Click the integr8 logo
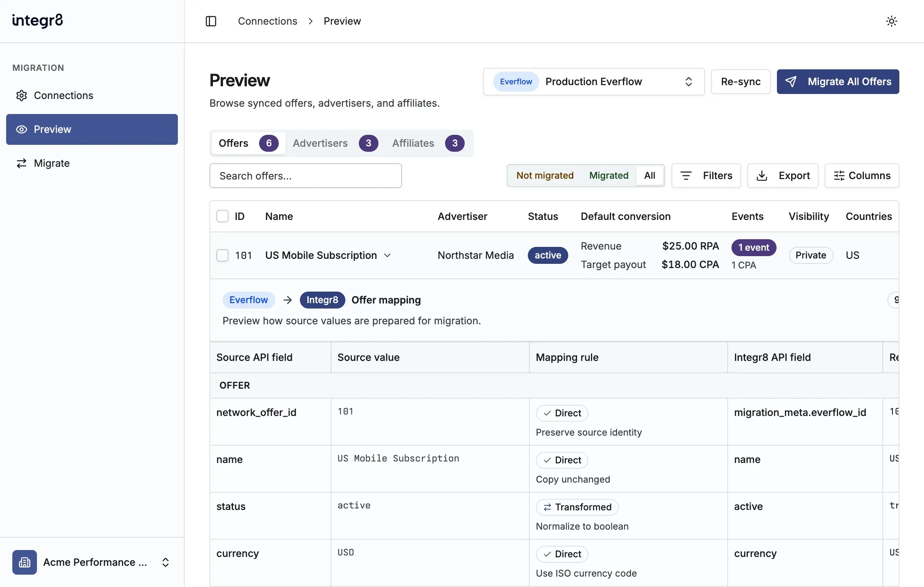Image resolution: width=924 pixels, height=587 pixels. click(37, 20)
